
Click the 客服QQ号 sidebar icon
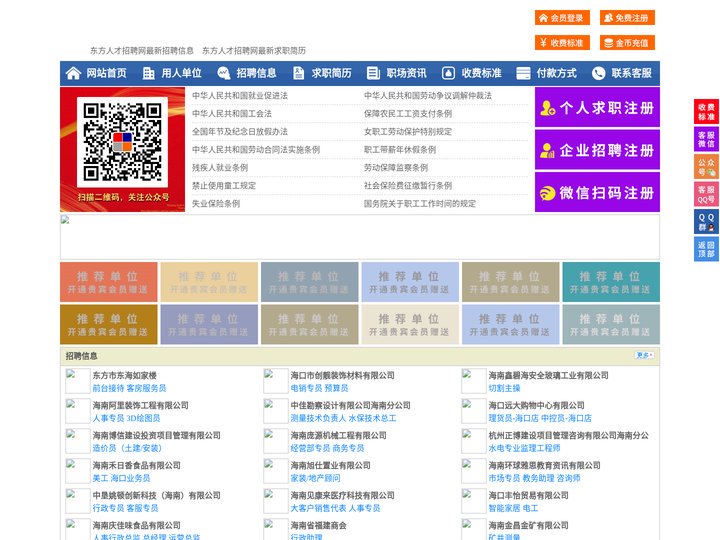tap(706, 194)
